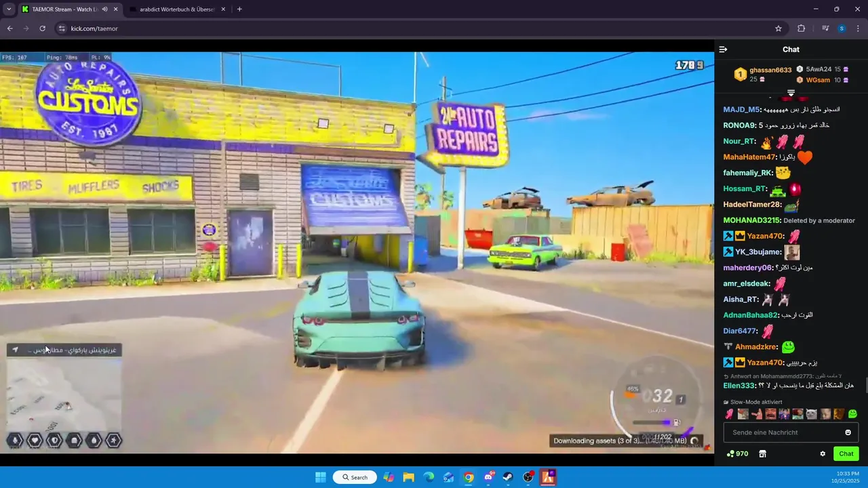This screenshot has width=868, height=488.
Task: Open 5AwA24 in the gift leaderboard
Action: pyautogui.click(x=818, y=69)
